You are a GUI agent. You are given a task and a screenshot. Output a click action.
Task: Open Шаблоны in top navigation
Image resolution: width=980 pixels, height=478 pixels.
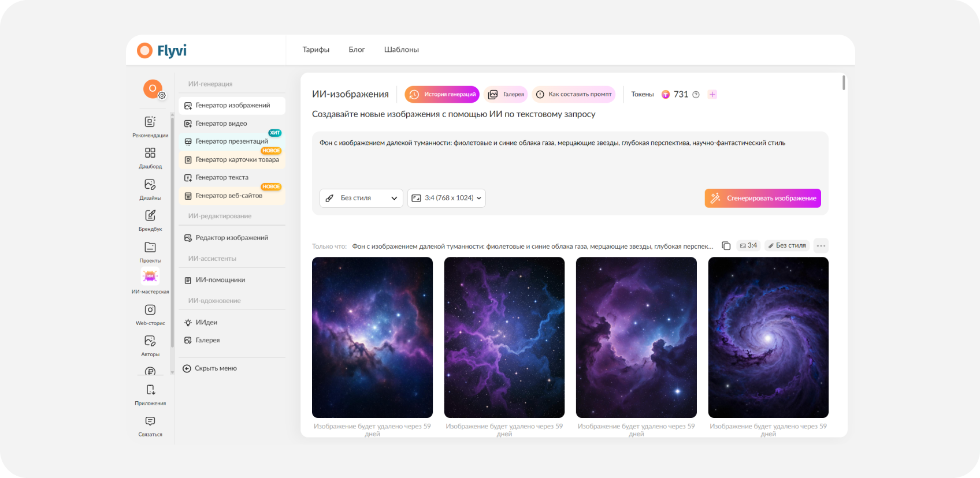point(402,50)
